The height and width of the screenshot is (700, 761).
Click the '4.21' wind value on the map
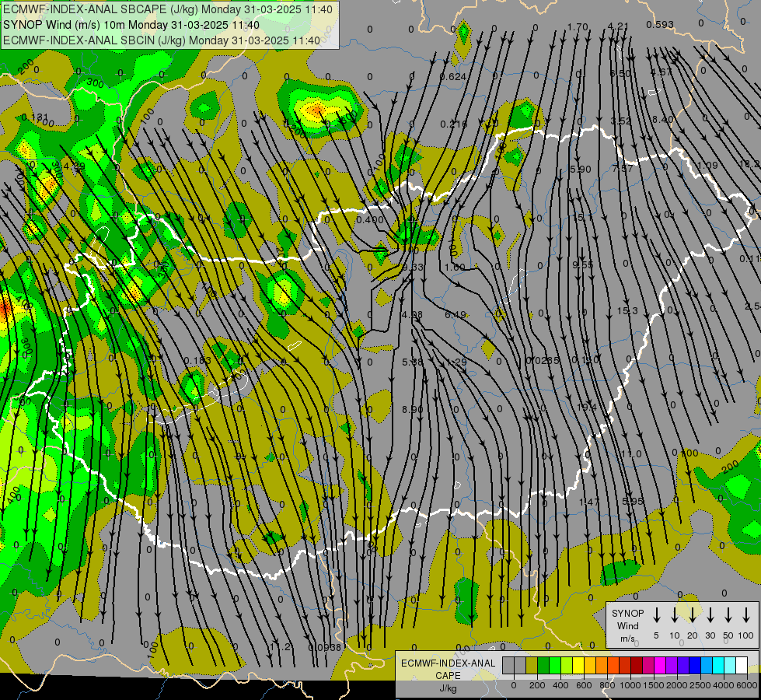point(618,26)
